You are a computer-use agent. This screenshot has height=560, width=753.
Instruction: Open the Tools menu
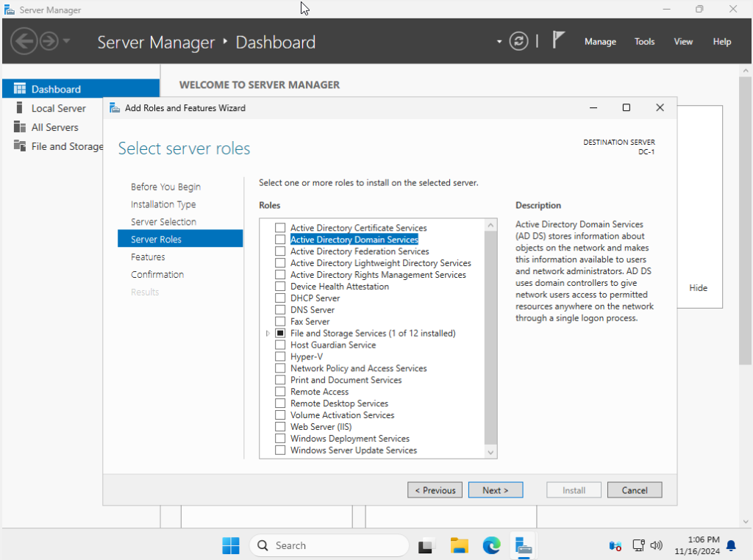pyautogui.click(x=644, y=42)
